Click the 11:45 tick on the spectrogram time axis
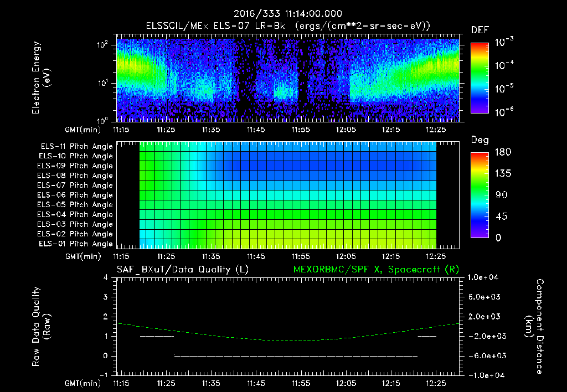Screen dimensions: 567x392 coord(256,130)
